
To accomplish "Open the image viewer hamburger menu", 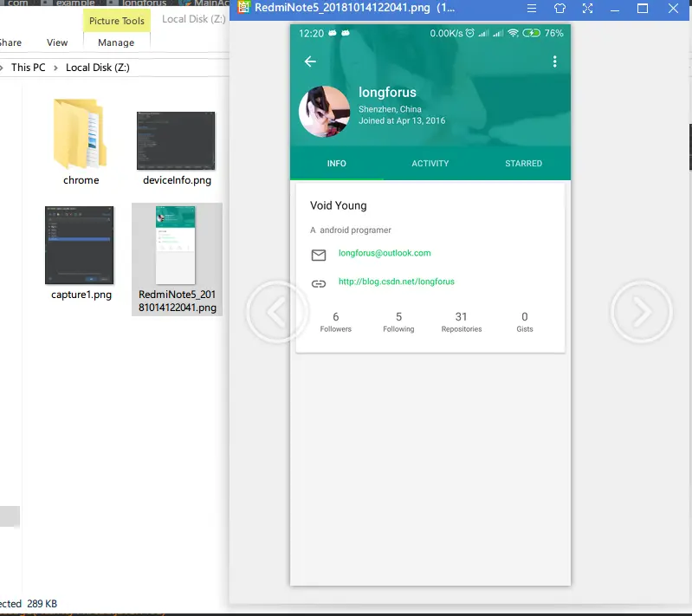I will point(532,9).
